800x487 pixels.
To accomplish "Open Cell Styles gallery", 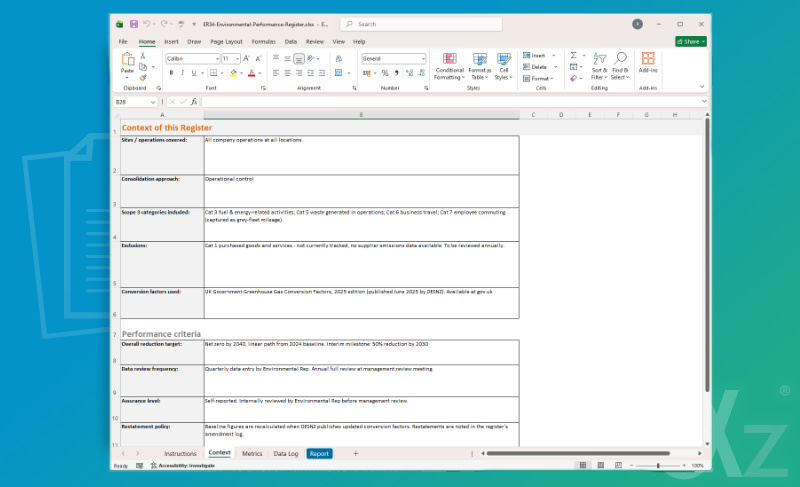I will [504, 66].
